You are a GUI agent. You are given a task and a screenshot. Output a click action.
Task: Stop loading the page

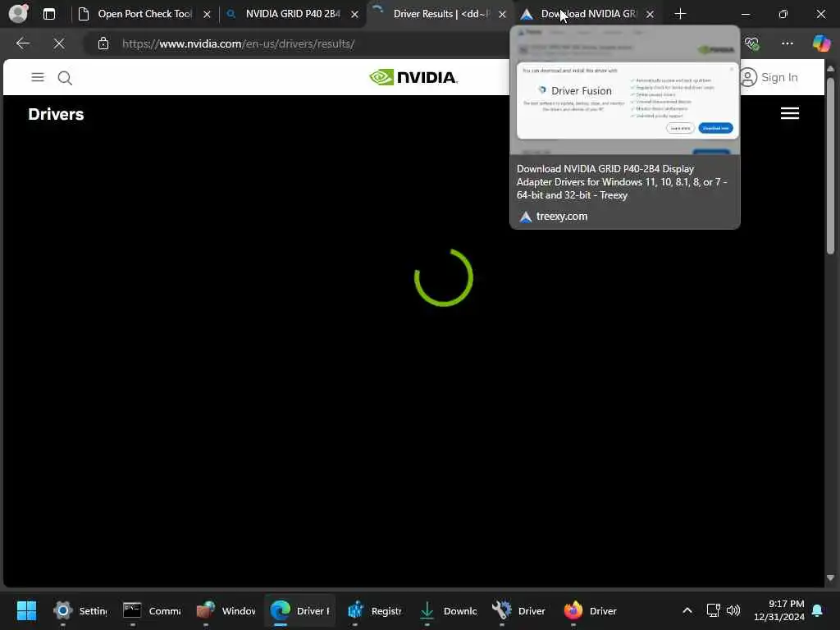pos(59,43)
